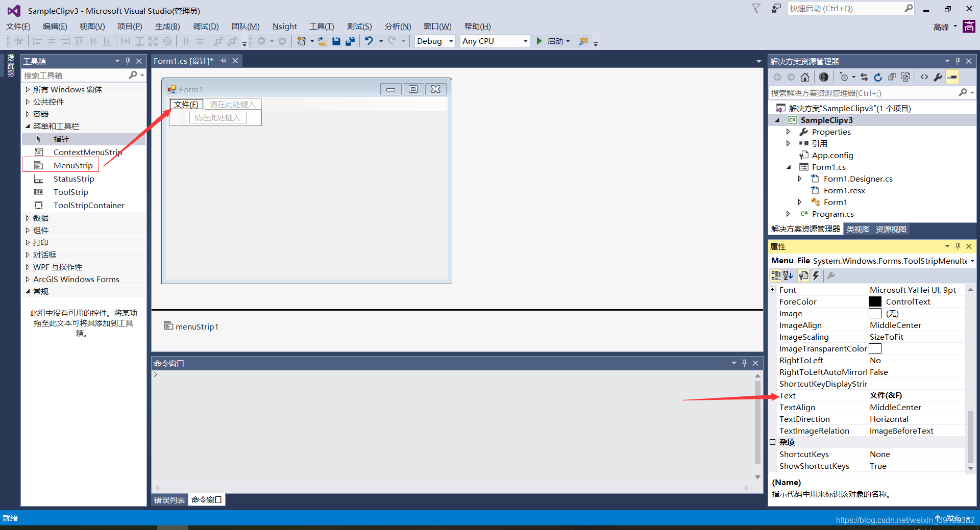Screen dimensions: 980x530
Task: Click the 启动 start button label
Action: (x=555, y=41)
